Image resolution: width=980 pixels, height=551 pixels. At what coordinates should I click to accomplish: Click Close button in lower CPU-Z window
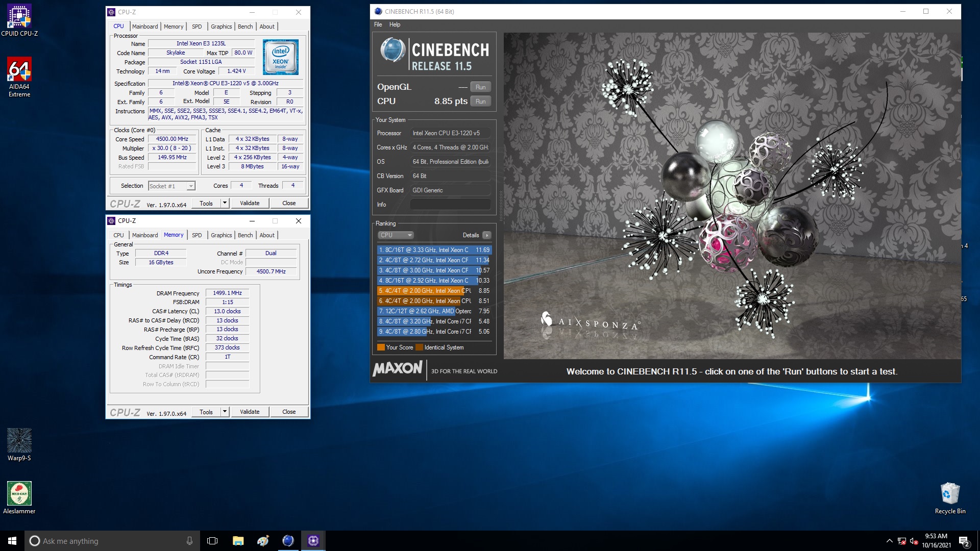pos(289,412)
